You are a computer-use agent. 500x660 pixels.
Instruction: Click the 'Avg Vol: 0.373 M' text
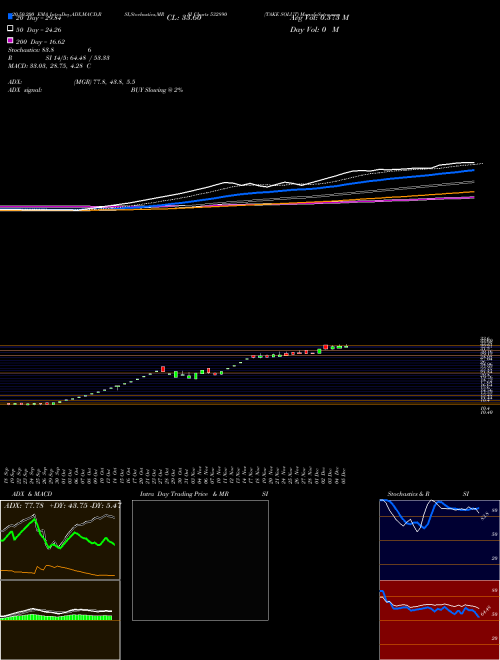click(x=319, y=18)
